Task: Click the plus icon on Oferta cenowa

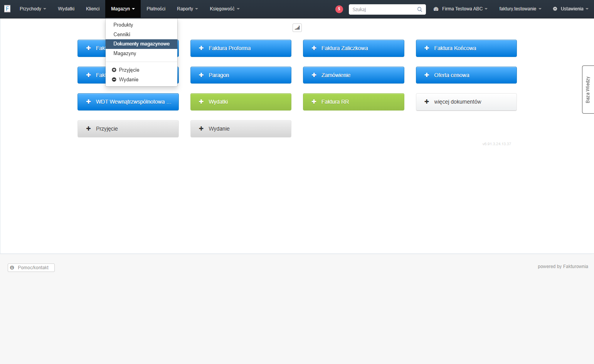Action: click(x=427, y=75)
